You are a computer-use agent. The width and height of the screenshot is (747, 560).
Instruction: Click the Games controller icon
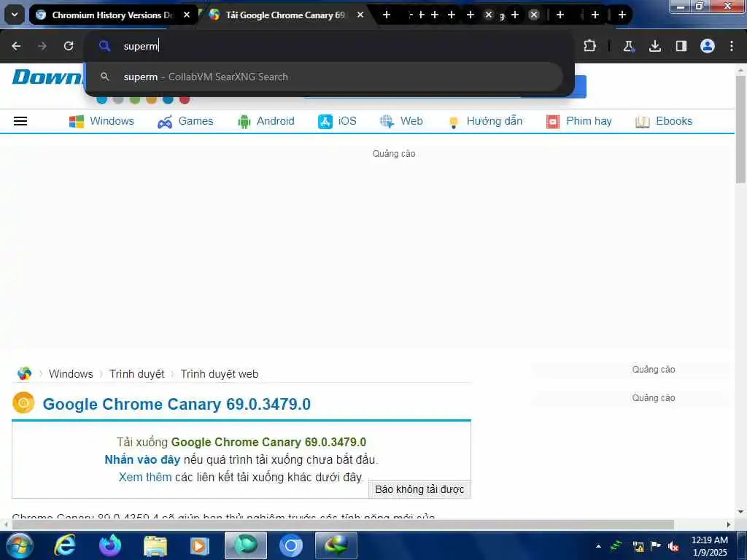165,122
